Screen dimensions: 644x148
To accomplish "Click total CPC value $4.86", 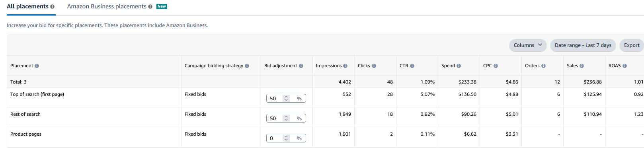I will 512,82.
